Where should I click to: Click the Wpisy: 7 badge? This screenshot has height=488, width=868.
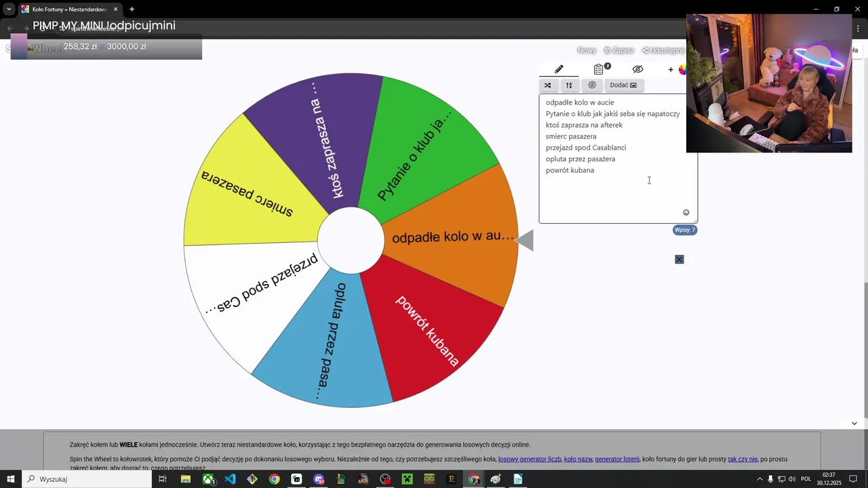[685, 230]
